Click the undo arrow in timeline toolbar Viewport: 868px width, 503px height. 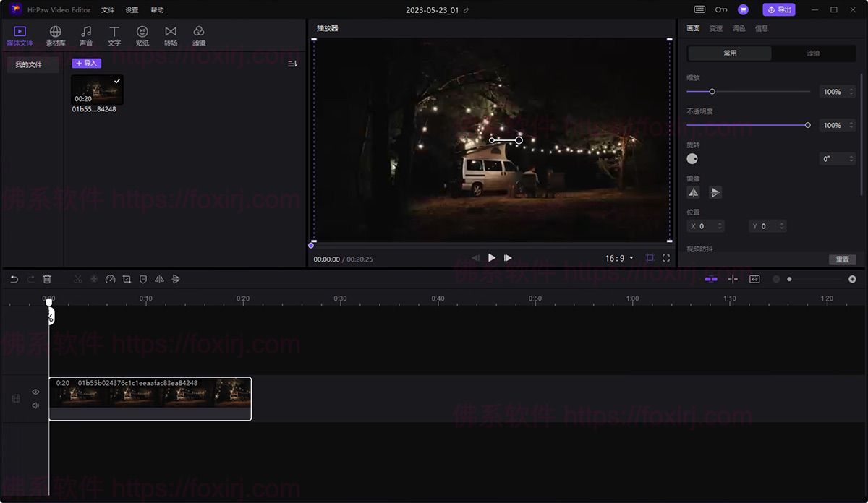tap(14, 279)
